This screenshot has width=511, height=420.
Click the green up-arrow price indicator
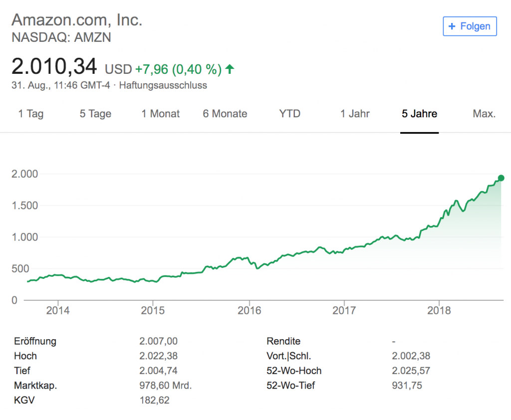coord(230,69)
